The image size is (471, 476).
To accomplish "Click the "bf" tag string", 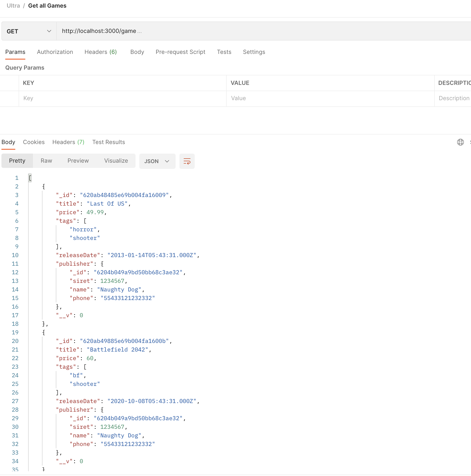I will [x=76, y=375].
